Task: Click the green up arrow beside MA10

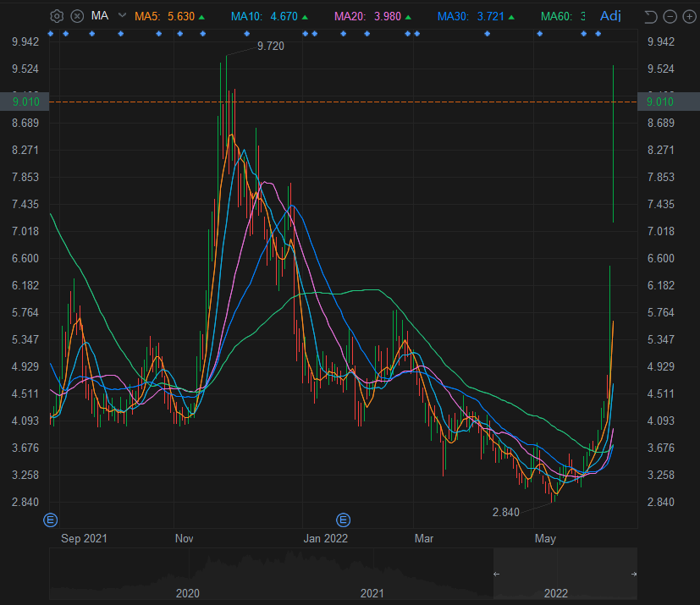Action: (x=305, y=17)
